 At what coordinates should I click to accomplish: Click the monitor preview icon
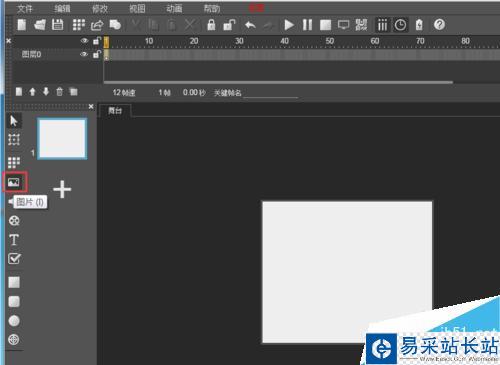coord(343,25)
